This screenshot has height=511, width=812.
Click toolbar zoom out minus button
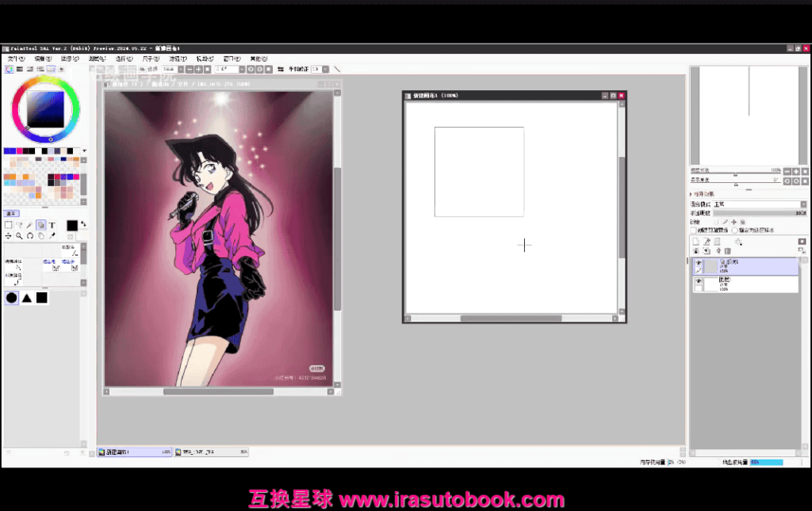point(190,69)
